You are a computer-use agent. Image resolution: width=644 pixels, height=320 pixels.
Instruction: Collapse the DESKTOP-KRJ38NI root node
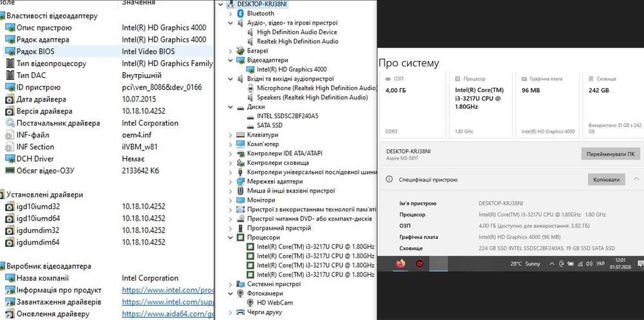click(x=222, y=4)
